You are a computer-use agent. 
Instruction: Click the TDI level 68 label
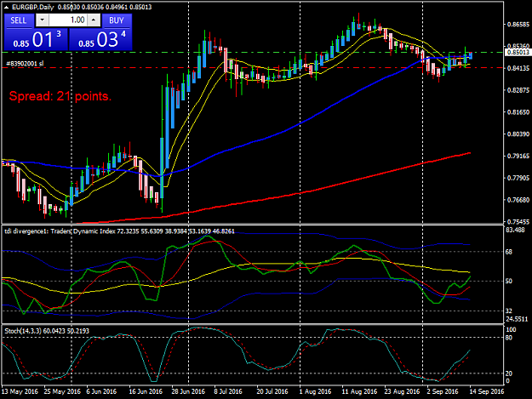pyautogui.click(x=509, y=252)
